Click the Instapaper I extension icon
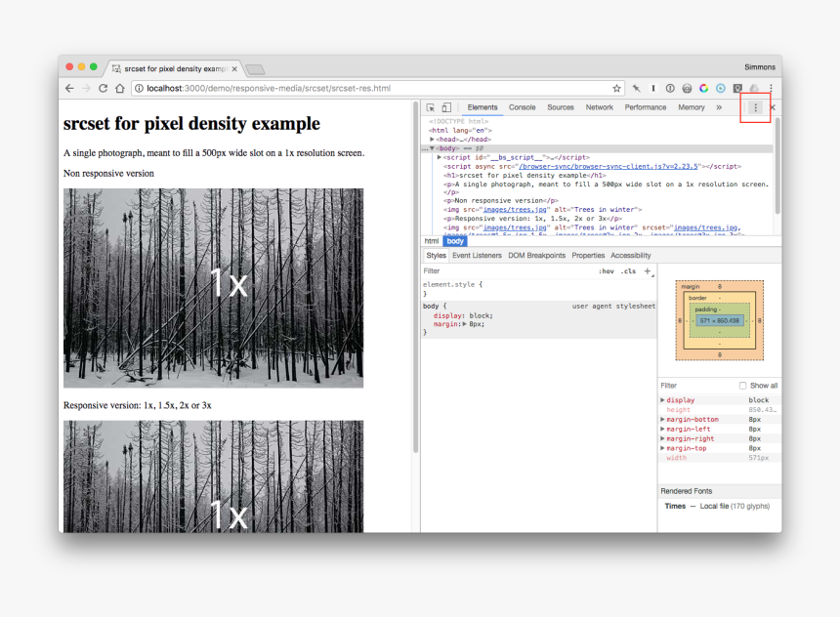Viewport: 840px width, 617px height. tap(653, 89)
